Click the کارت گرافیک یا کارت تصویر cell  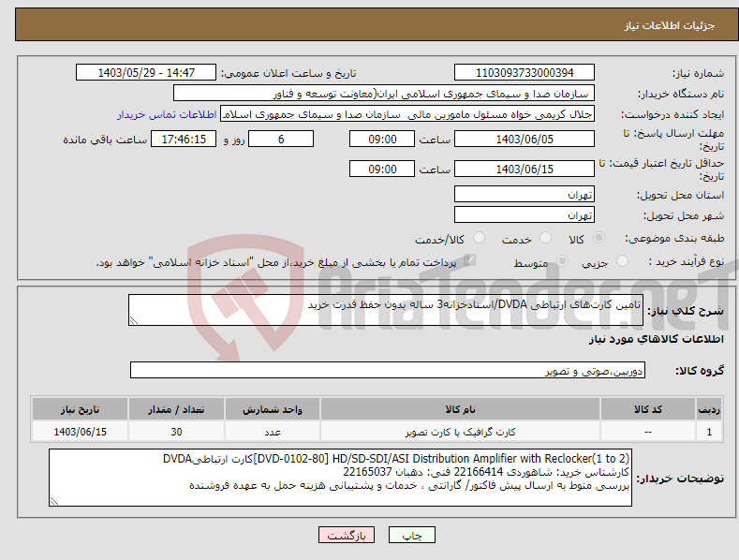460,432
